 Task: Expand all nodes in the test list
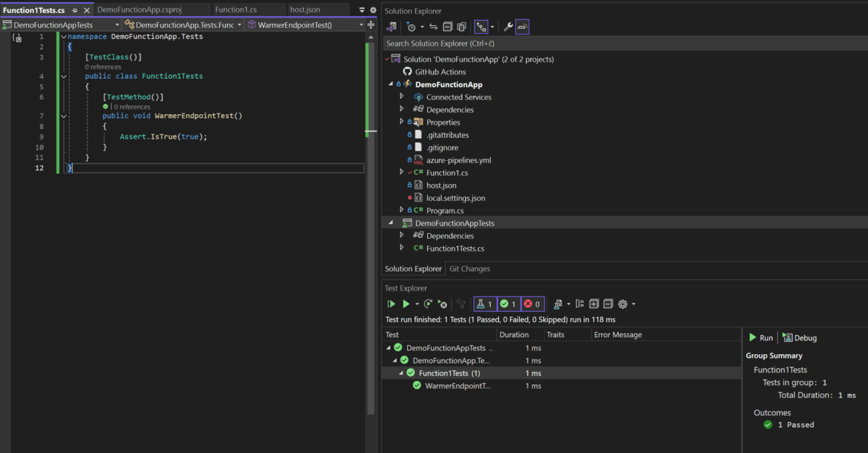point(594,304)
